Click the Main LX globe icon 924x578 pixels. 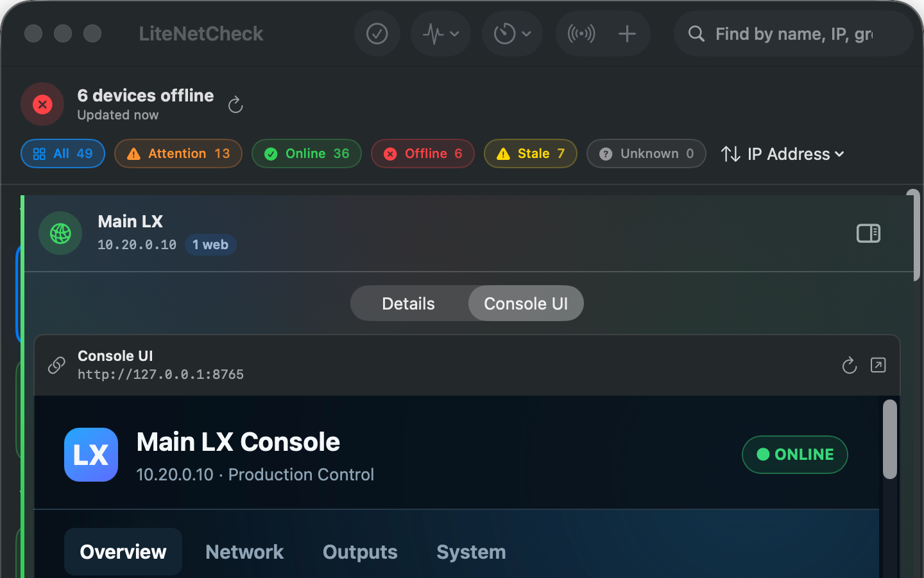pyautogui.click(x=60, y=233)
